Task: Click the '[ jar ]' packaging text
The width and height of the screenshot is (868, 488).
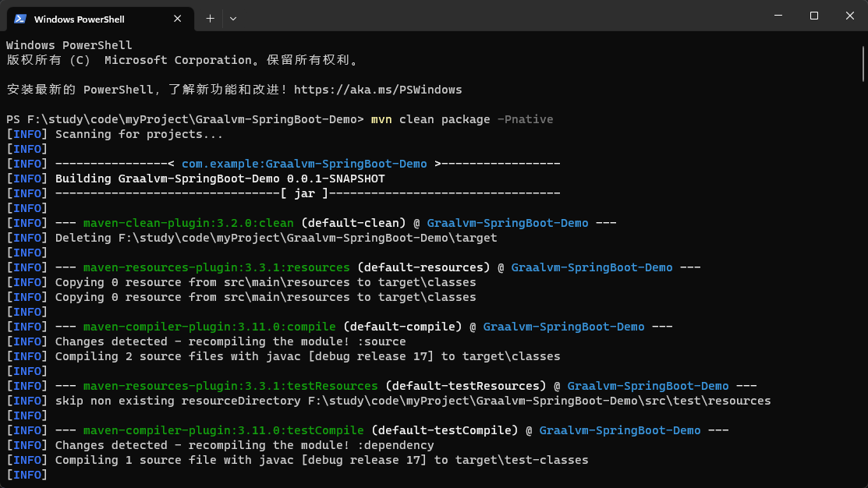Action: pyautogui.click(x=304, y=193)
